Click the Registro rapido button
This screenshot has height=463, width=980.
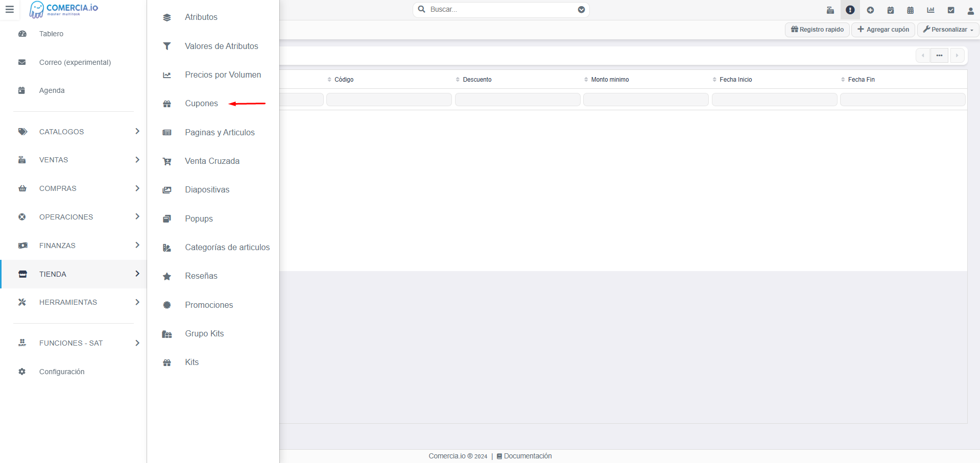point(817,30)
